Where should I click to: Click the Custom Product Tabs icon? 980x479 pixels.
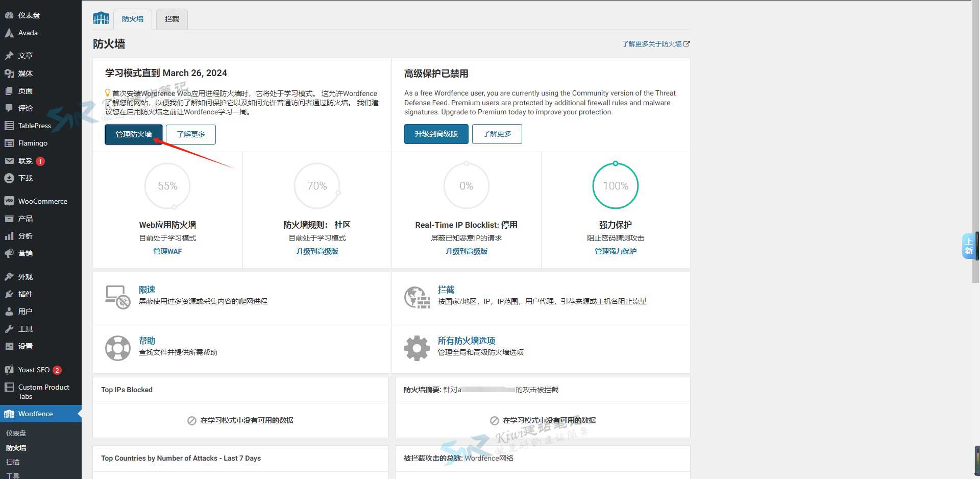point(9,387)
